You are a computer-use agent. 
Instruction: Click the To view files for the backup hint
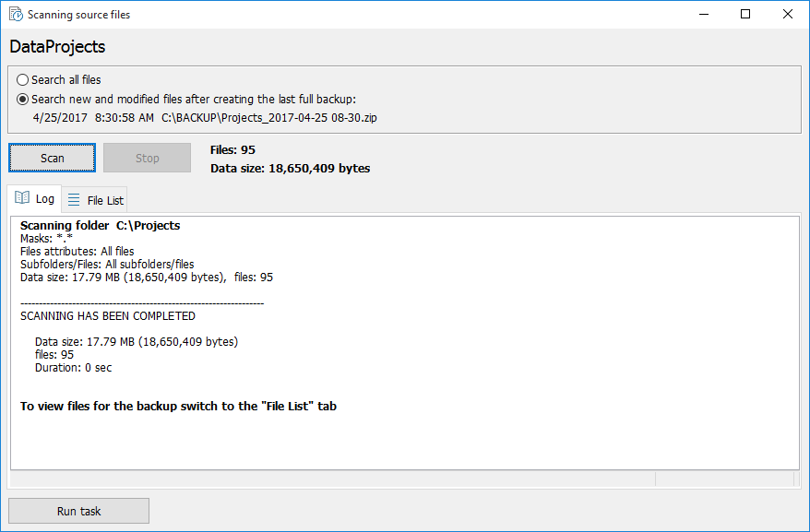click(178, 407)
